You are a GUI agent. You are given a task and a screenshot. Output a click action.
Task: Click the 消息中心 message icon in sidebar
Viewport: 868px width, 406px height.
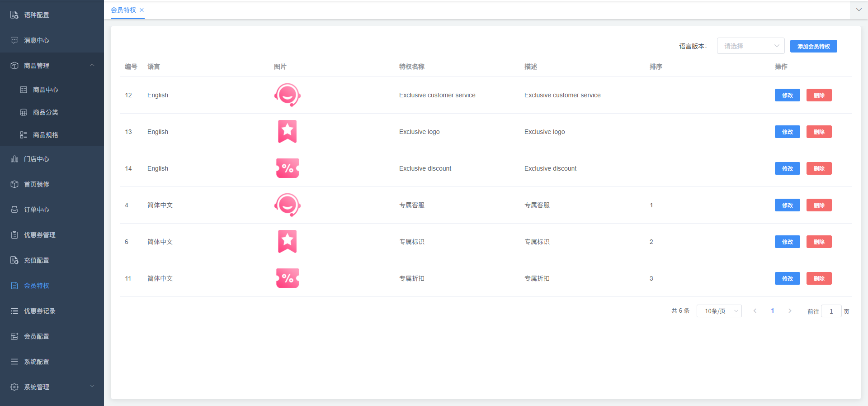pos(14,40)
